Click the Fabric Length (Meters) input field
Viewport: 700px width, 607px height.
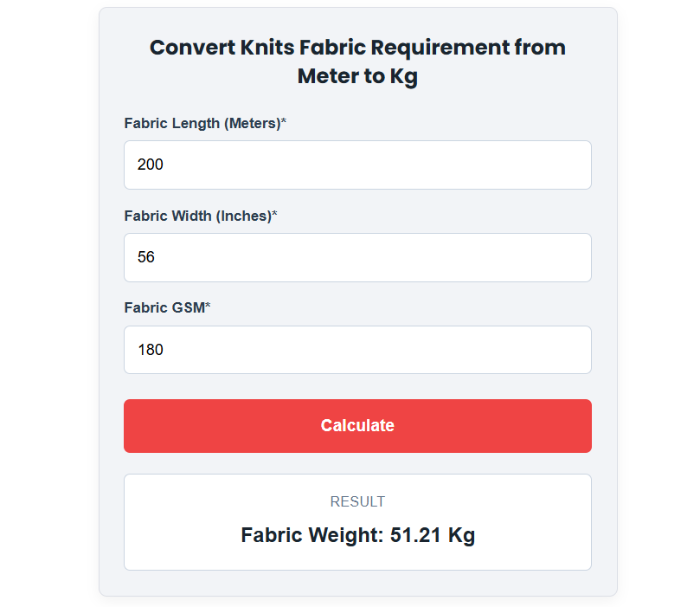coord(357,165)
